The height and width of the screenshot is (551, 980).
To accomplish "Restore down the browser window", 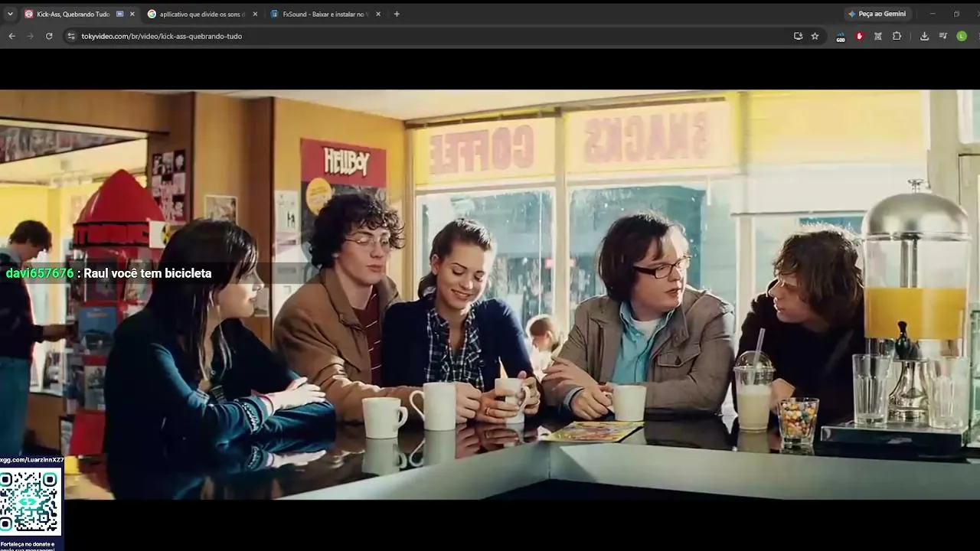I will 956,14.
